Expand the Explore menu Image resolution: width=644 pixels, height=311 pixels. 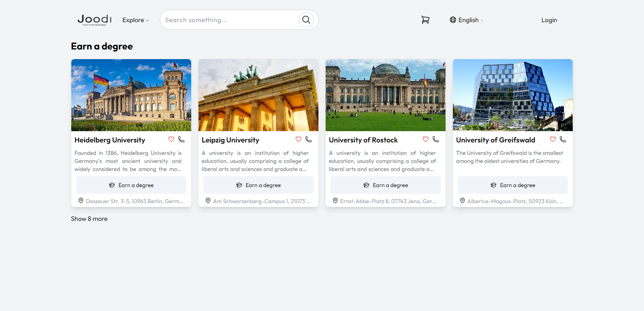click(136, 20)
